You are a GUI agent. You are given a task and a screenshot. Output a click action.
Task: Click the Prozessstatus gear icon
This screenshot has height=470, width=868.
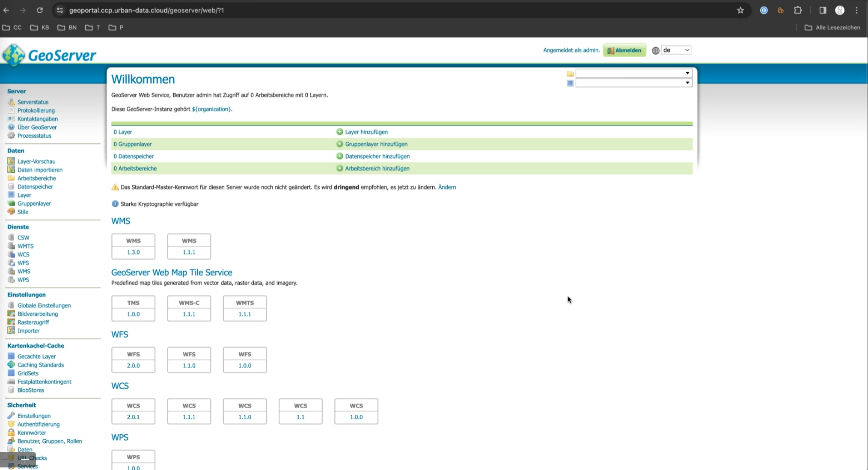tap(11, 136)
